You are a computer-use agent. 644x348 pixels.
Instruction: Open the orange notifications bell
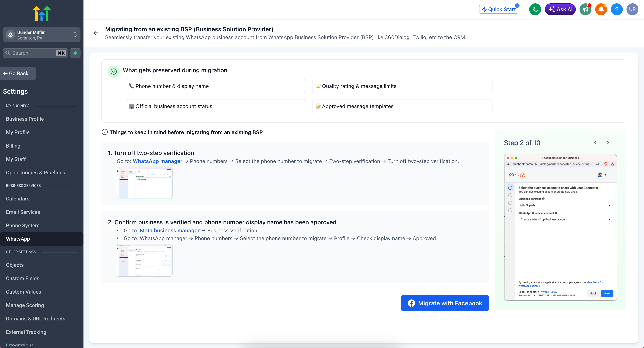[601, 10]
